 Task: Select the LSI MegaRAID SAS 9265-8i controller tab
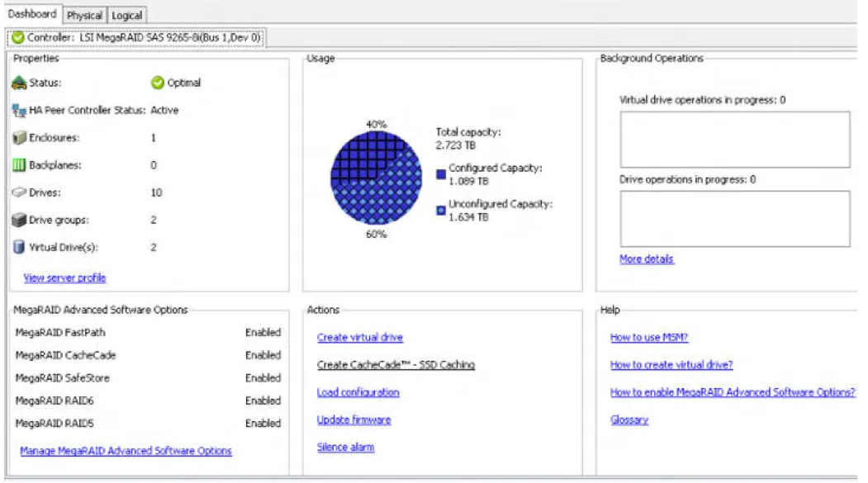(136, 38)
